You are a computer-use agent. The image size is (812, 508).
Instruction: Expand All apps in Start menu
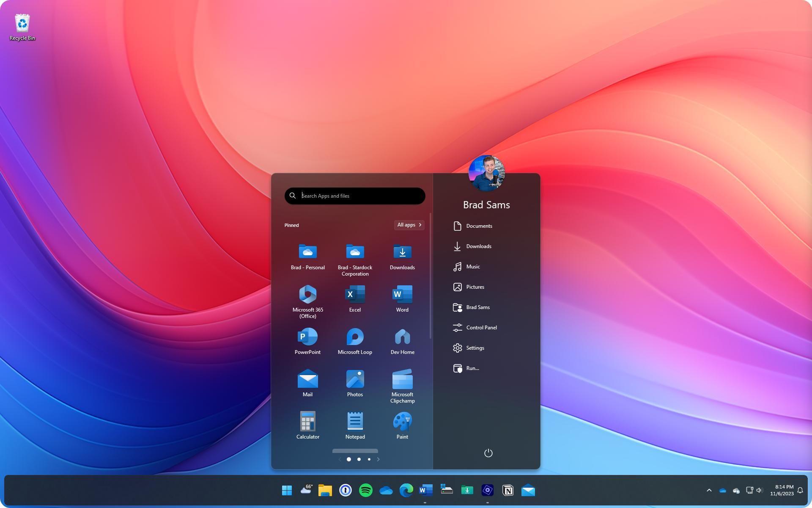point(409,225)
